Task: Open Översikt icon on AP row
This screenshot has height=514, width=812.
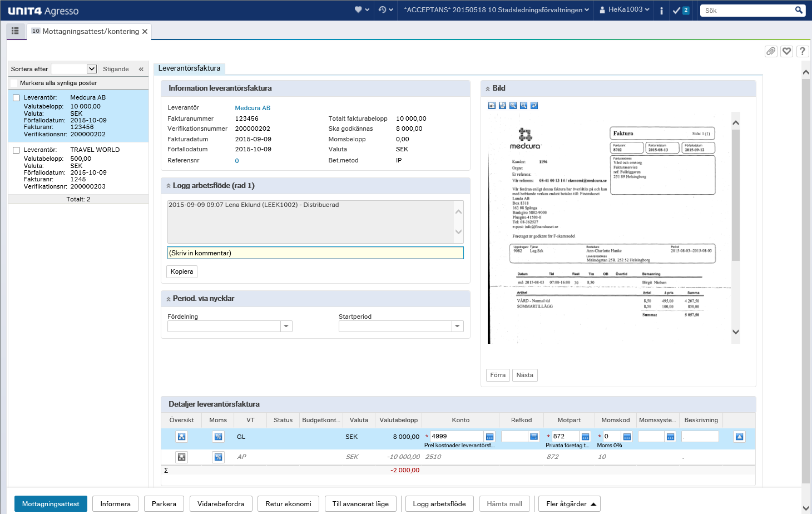Action: [x=181, y=457]
